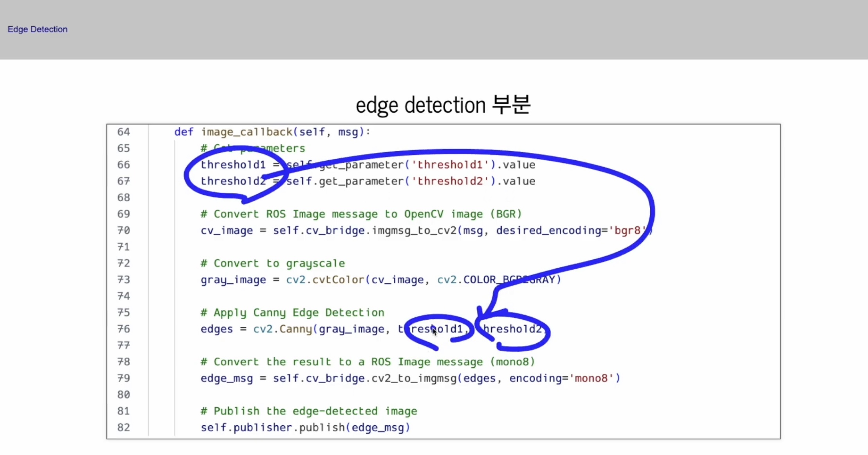Click the Edge Detection breadcrumb link

tap(38, 29)
